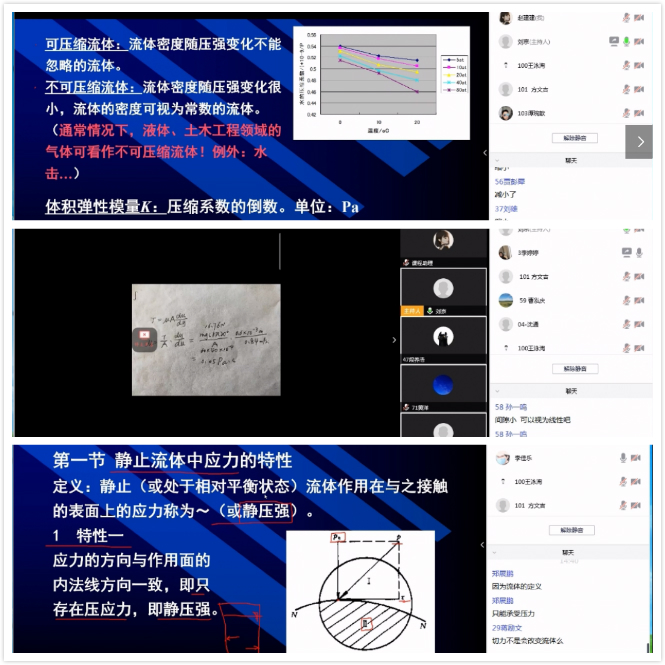Expand video strip using arrow beside black shared screen

[x=394, y=340]
